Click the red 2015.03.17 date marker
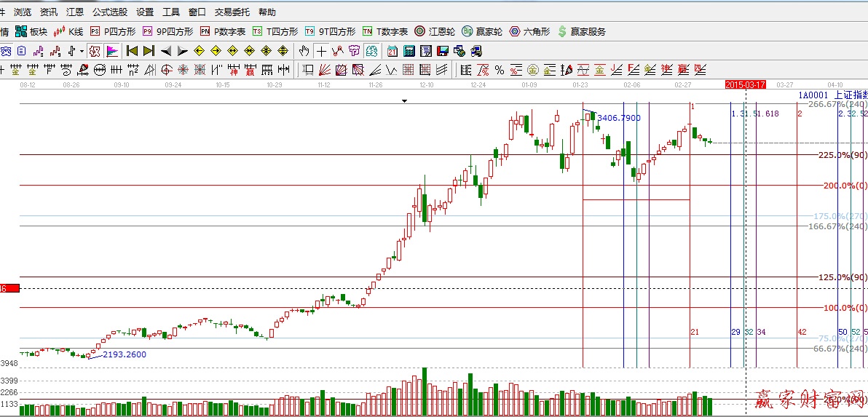 [x=745, y=85]
